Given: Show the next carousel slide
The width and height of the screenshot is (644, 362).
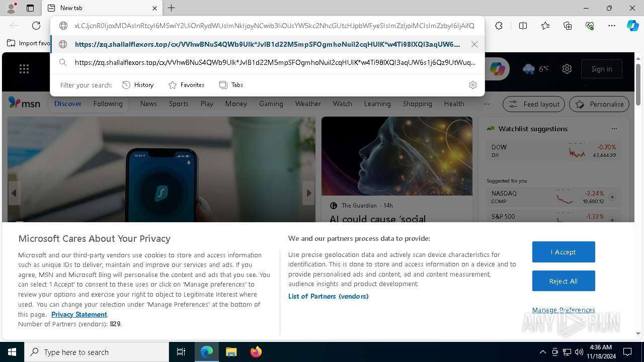Looking at the screenshot, I should pos(308,193).
